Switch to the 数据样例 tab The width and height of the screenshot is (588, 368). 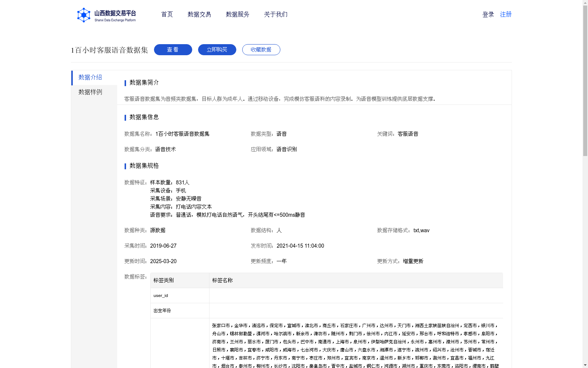pos(89,92)
